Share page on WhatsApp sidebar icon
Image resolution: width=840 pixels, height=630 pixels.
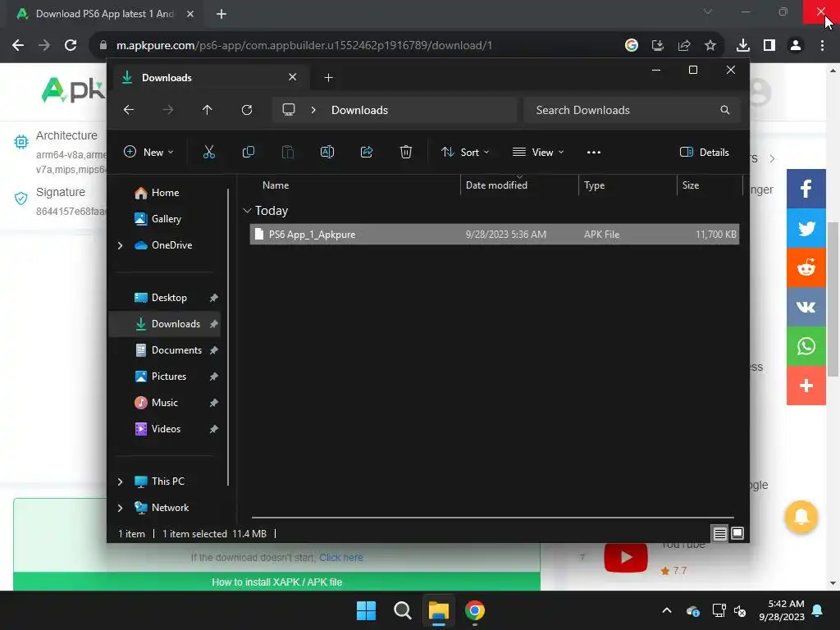click(x=806, y=346)
